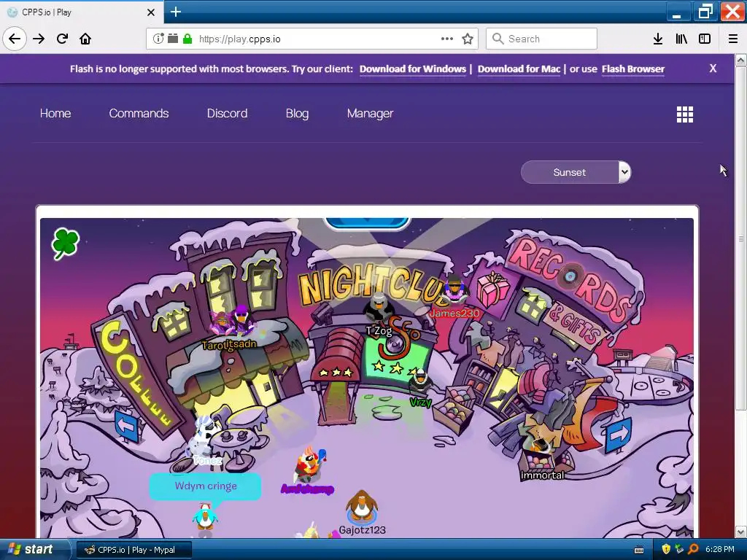The width and height of the screenshot is (747, 560).
Task: Click the penguin named T Zog
Action: tap(379, 307)
